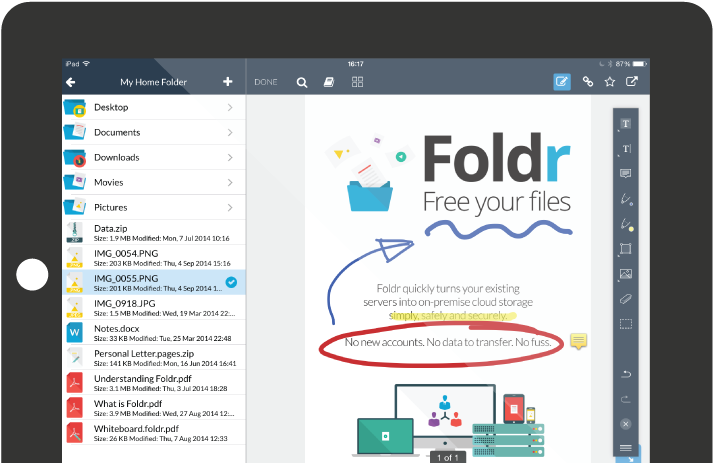Tap the open-in export icon
The height and width of the screenshot is (463, 713).
pos(632,82)
